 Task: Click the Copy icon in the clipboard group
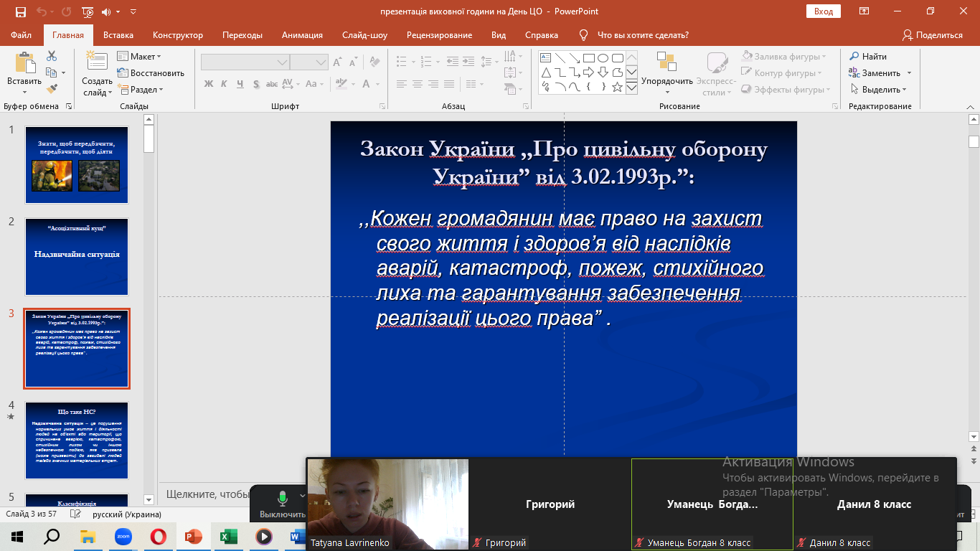51,72
